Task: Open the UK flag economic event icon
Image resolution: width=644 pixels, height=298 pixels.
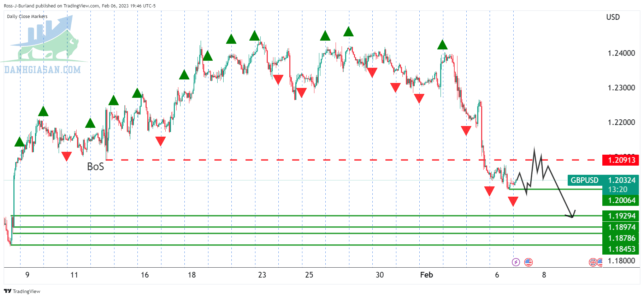Action: [592, 262]
